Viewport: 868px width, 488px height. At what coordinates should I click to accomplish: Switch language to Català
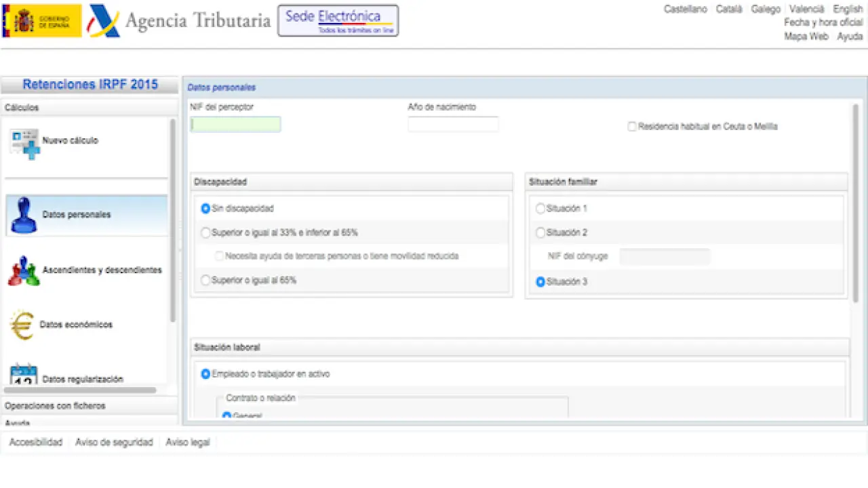point(729,9)
